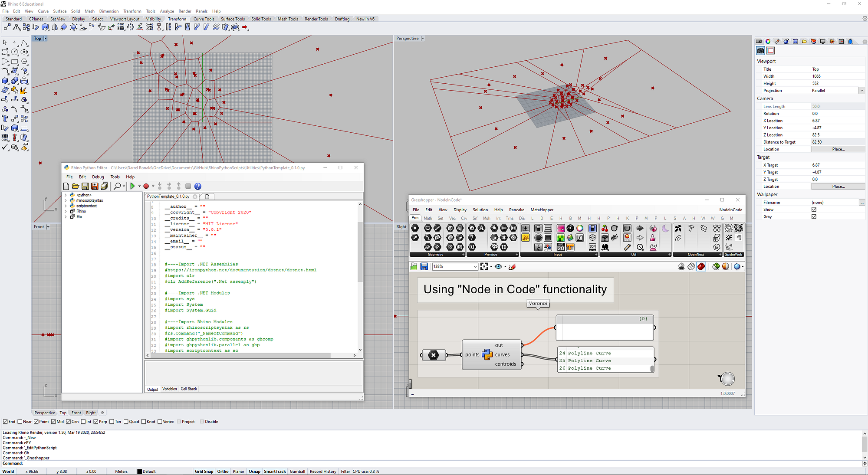Open the color wheel panel tab
This screenshot has height=475, width=868.
(x=768, y=41)
